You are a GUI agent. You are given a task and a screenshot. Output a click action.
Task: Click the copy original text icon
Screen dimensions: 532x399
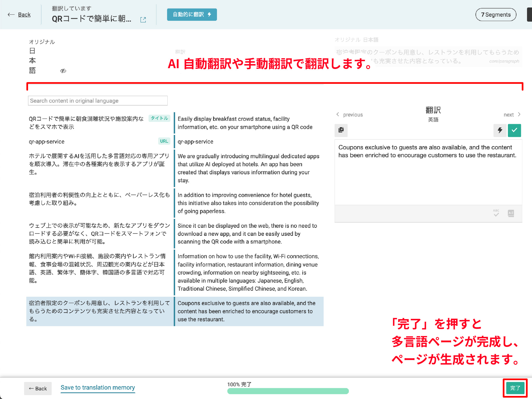341,130
